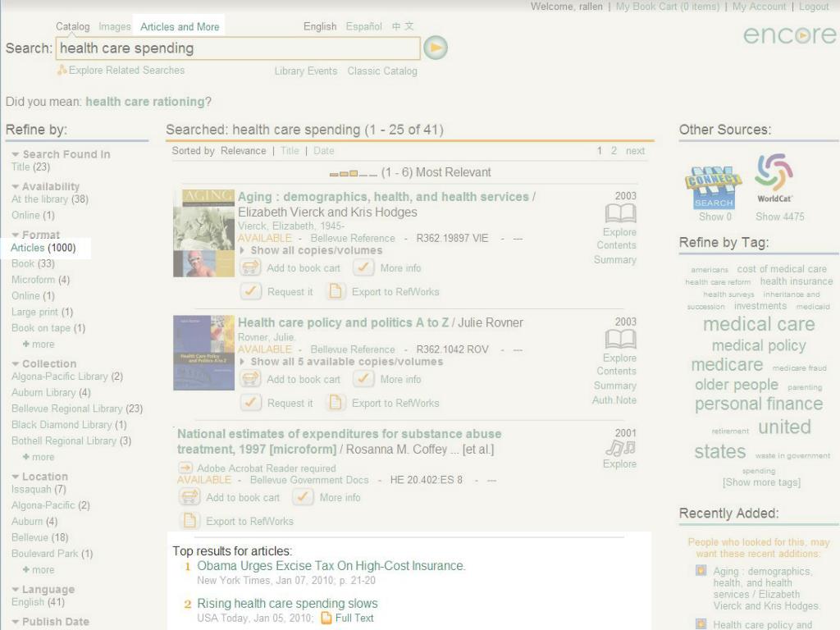This screenshot has width=840, height=630.
Task: Show more Location options
Action: coord(38,569)
